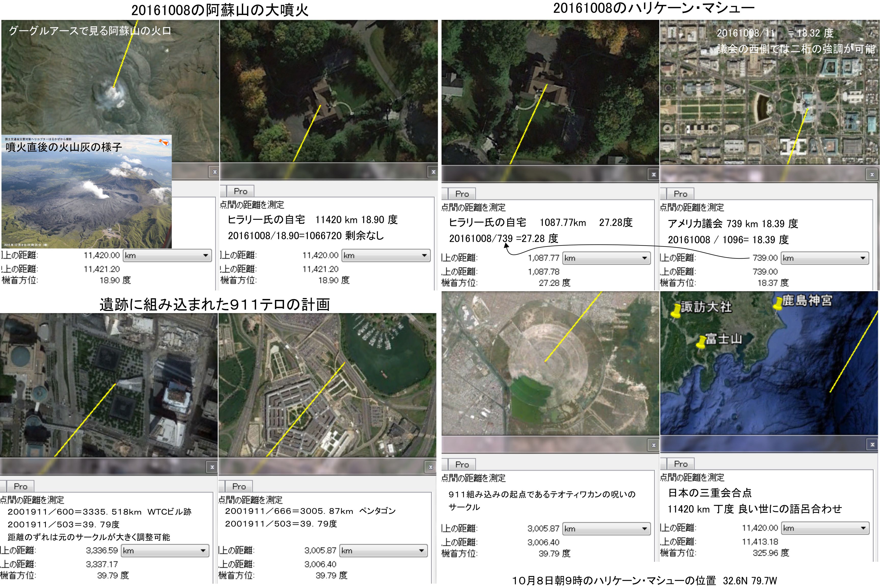880x588 pixels.
Task: Open the km unit dropdown beside 739.00
Action: [x=825, y=258]
